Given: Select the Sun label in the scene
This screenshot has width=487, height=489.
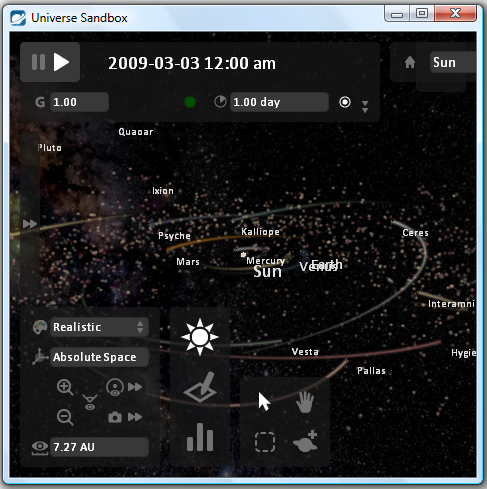Looking at the screenshot, I should coord(267,272).
